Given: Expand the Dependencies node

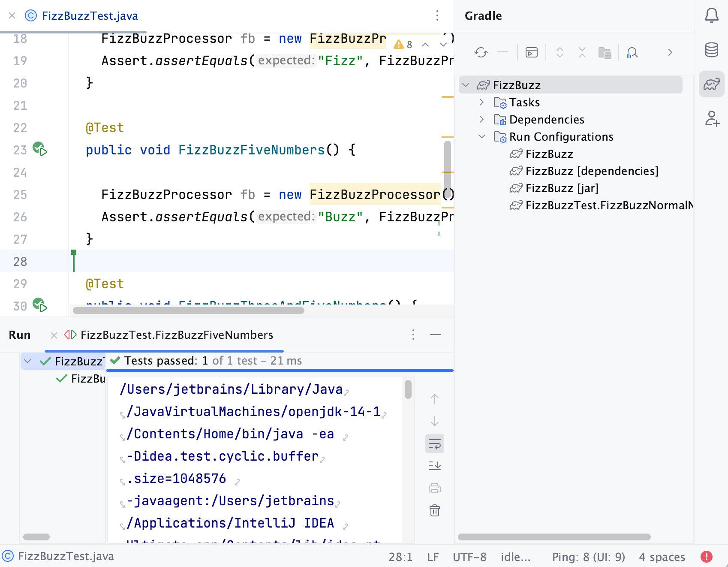Looking at the screenshot, I should [481, 119].
